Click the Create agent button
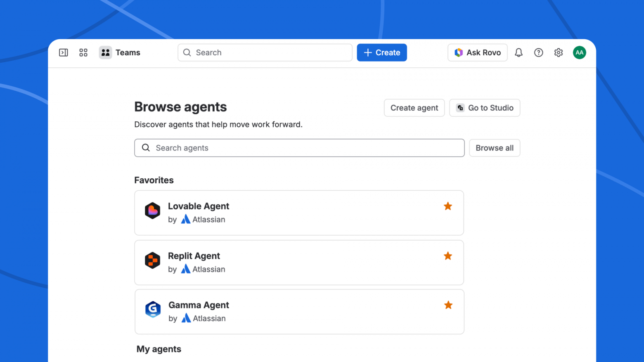This screenshot has height=362, width=644. point(414,108)
